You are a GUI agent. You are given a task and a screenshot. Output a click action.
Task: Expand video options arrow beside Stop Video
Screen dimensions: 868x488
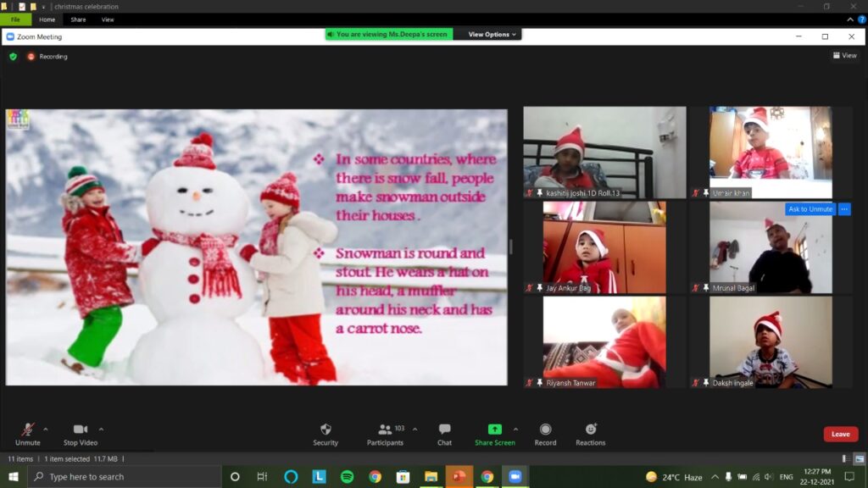101,429
